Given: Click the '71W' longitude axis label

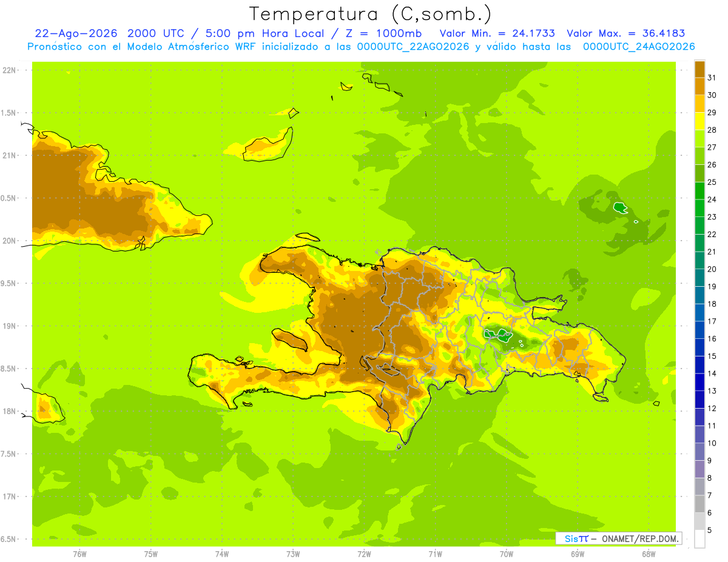Looking at the screenshot, I should point(435,554).
